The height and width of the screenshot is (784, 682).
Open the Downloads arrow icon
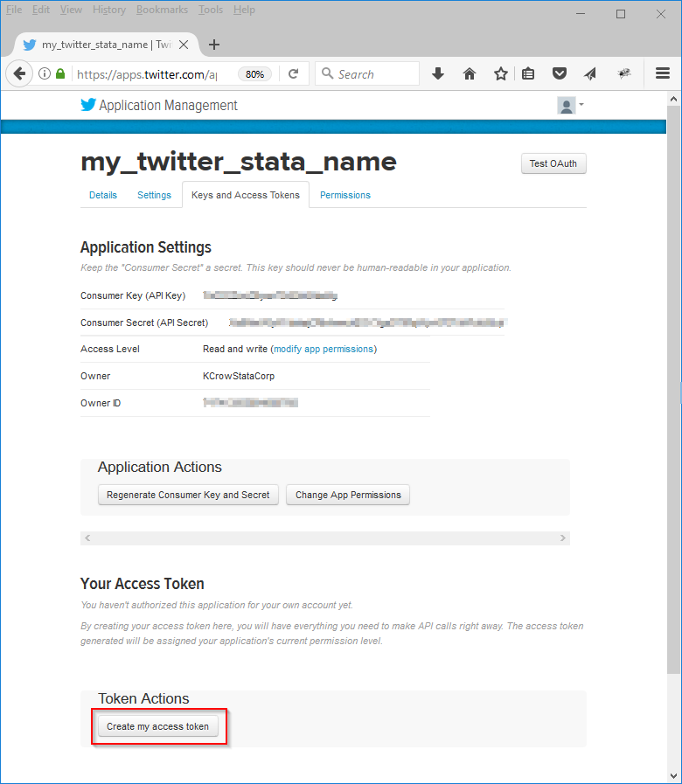pos(438,74)
